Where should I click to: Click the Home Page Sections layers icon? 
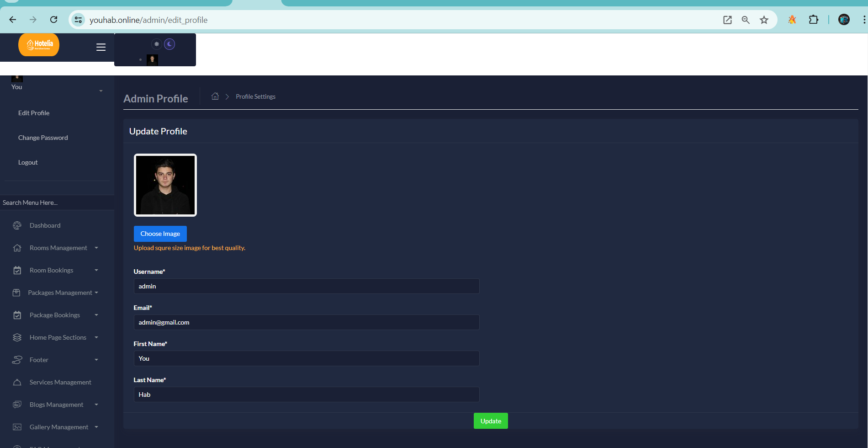[x=17, y=337]
